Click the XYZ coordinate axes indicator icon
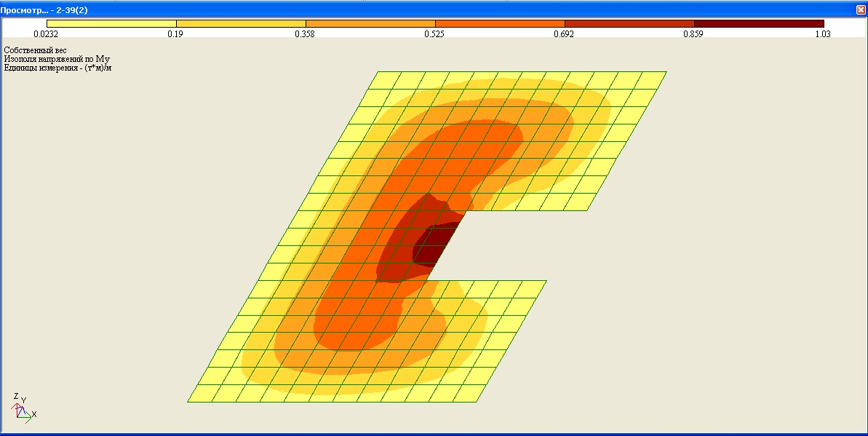The image size is (868, 436). [x=23, y=408]
